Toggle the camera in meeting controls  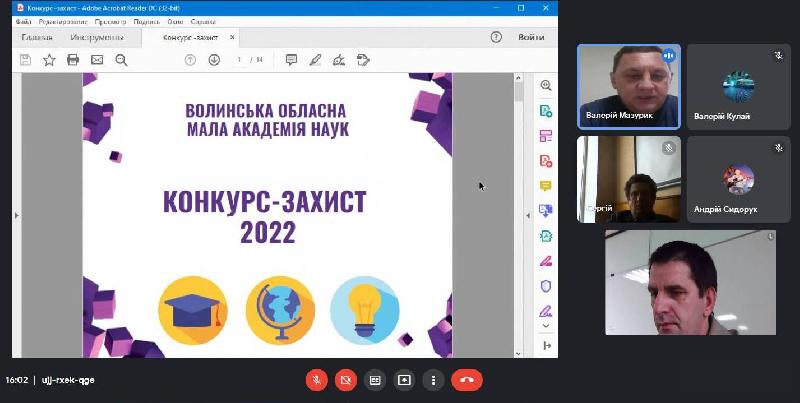coord(346,380)
